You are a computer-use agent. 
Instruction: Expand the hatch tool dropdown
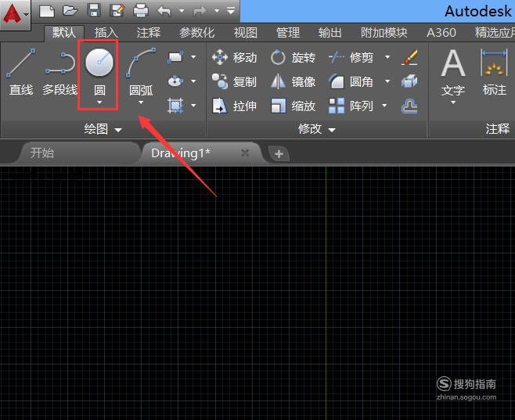click(194, 106)
